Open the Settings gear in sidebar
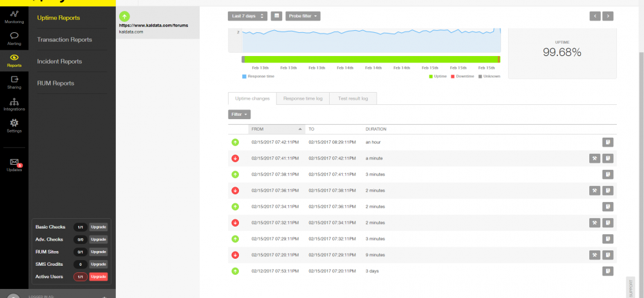The image size is (644, 298). coord(14,126)
